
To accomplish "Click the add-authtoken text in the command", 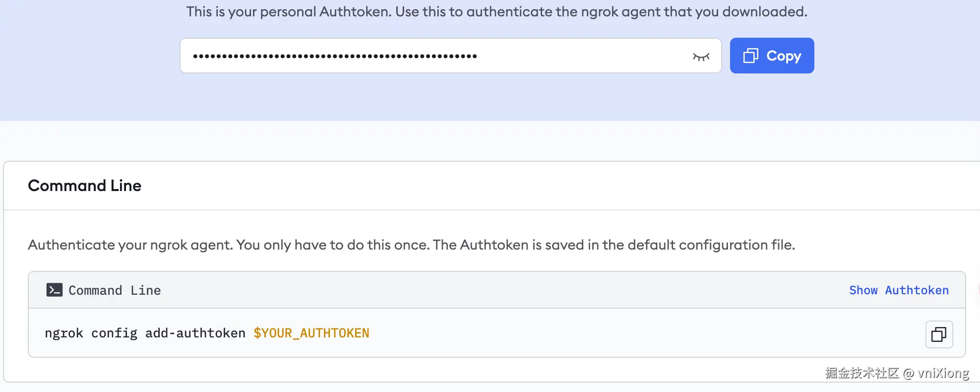I will pyautogui.click(x=195, y=333).
